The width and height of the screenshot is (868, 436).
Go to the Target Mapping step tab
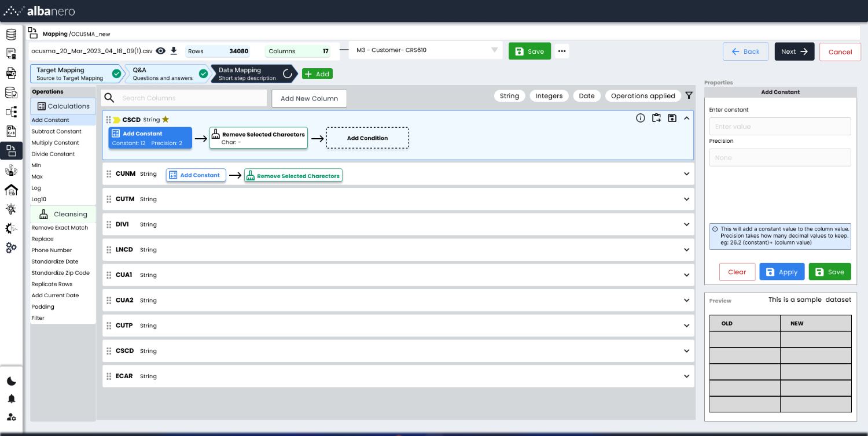78,73
